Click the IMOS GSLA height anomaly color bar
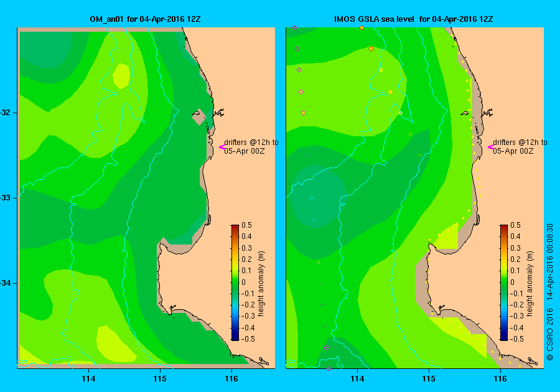560x392 pixels. point(503,282)
